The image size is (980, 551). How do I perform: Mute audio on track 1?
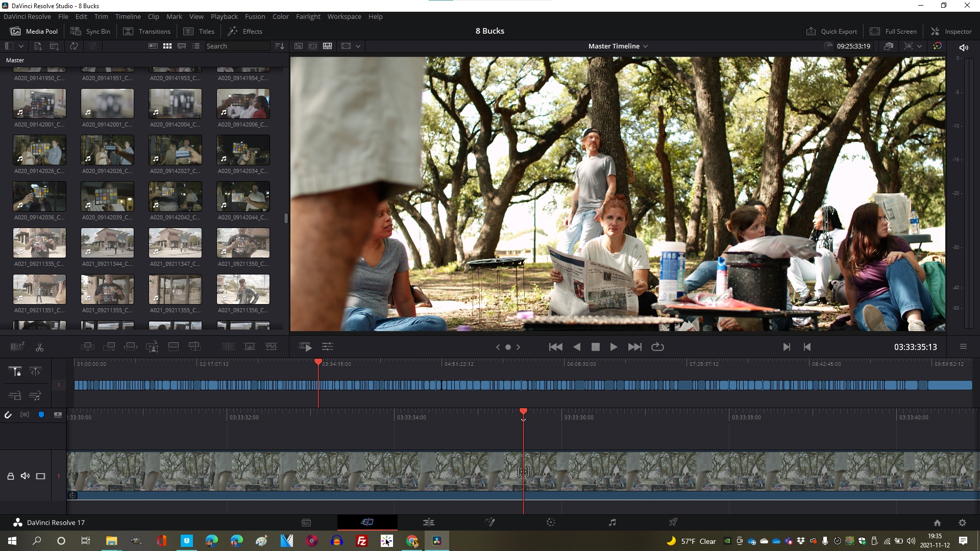25,476
